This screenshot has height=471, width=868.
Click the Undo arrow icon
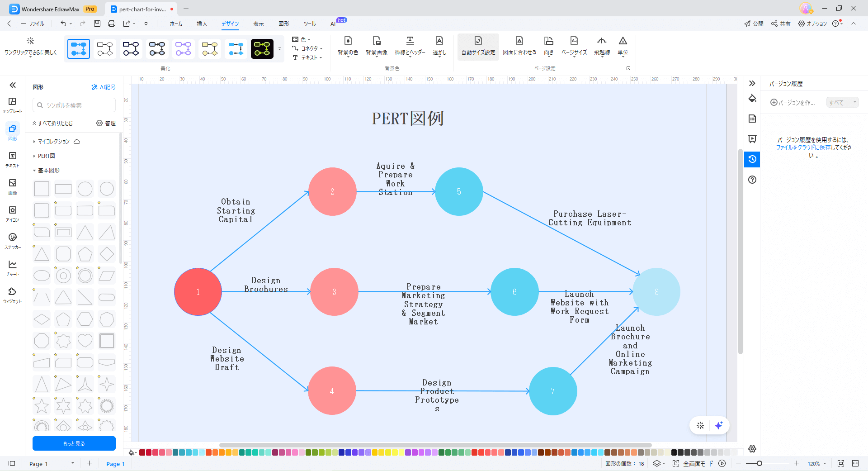tap(63, 24)
